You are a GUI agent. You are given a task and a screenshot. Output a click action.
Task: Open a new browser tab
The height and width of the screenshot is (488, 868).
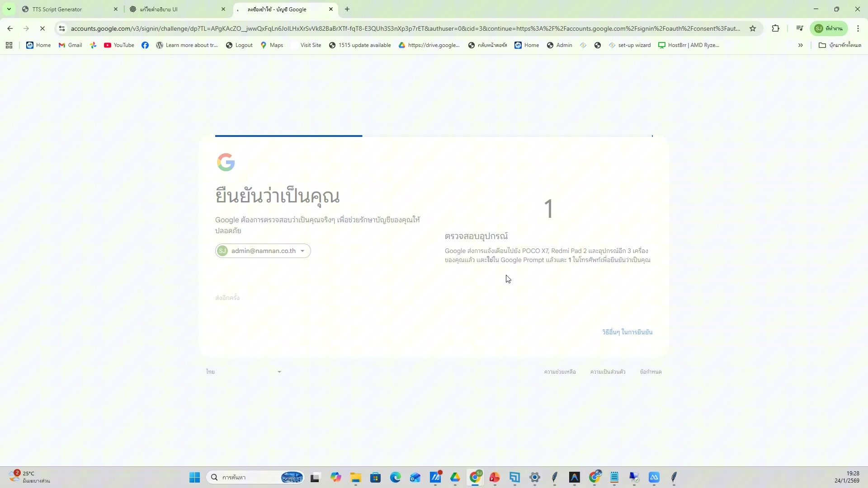tap(347, 9)
